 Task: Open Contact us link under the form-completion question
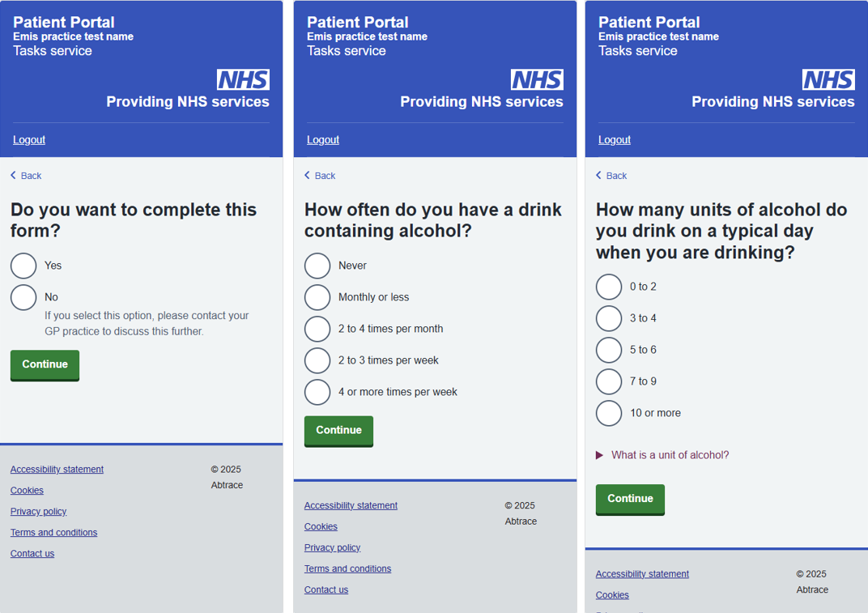click(x=32, y=554)
